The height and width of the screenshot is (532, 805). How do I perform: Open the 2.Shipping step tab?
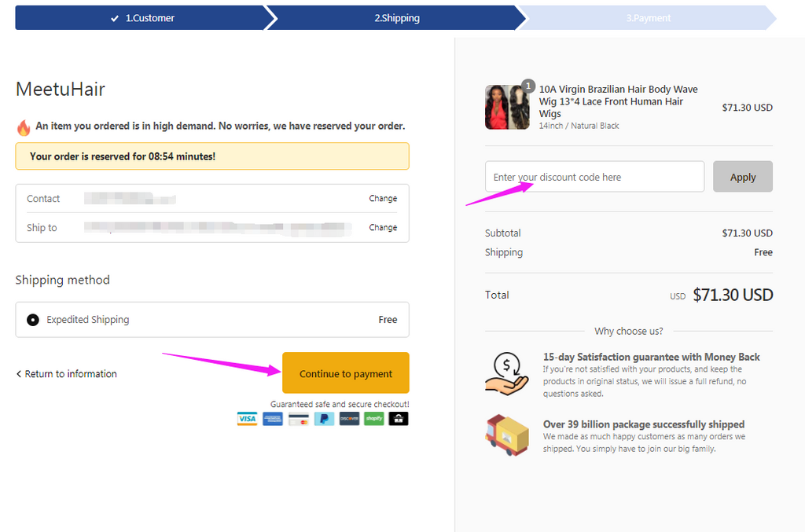pyautogui.click(x=397, y=18)
